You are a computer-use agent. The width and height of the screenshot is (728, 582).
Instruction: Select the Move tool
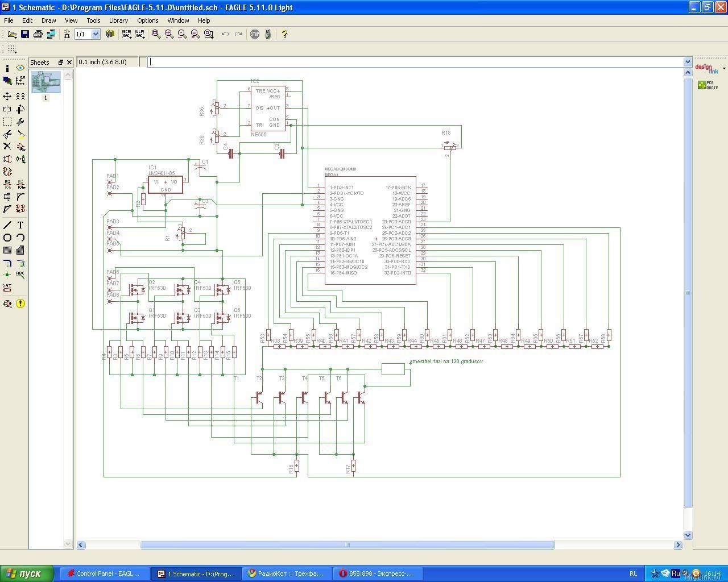pyautogui.click(x=7, y=97)
